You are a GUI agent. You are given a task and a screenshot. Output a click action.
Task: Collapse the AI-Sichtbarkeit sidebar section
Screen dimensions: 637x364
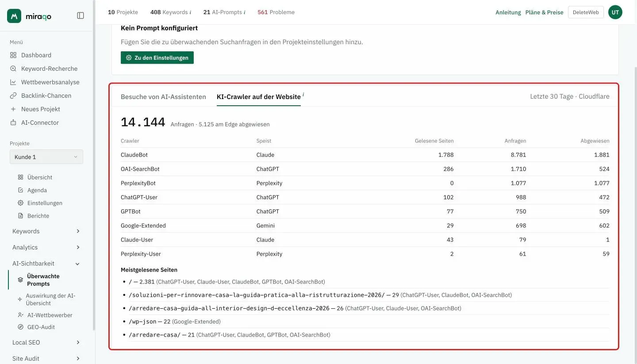click(x=46, y=264)
